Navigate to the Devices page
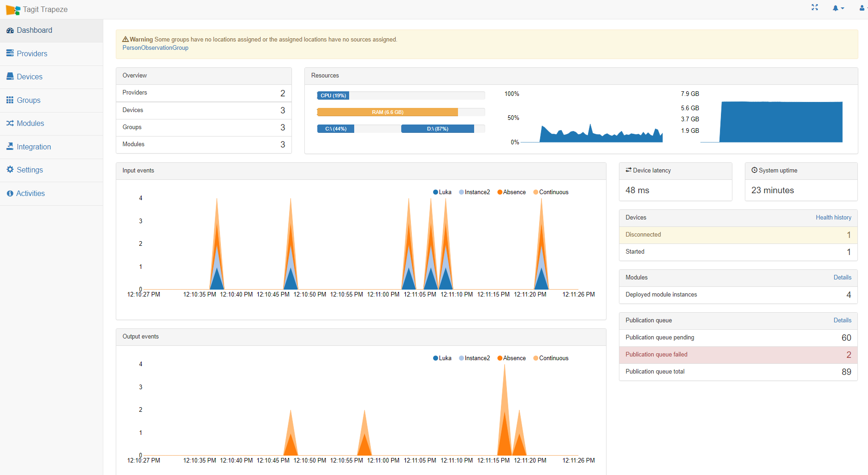The image size is (868, 475). (52, 77)
